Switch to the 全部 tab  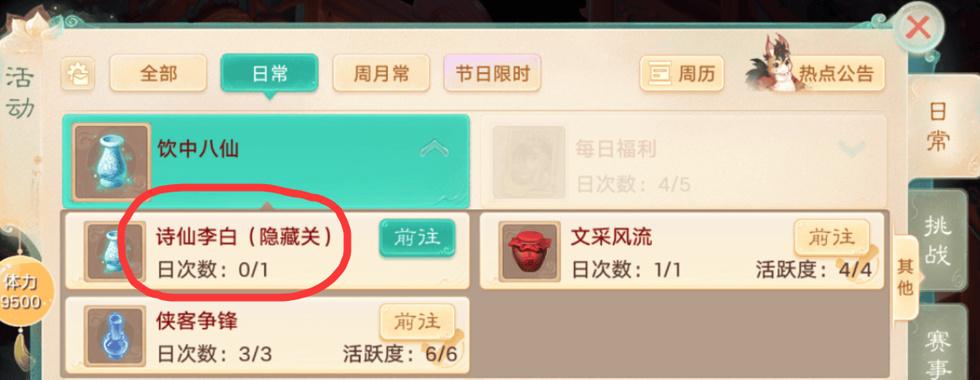[x=158, y=74]
